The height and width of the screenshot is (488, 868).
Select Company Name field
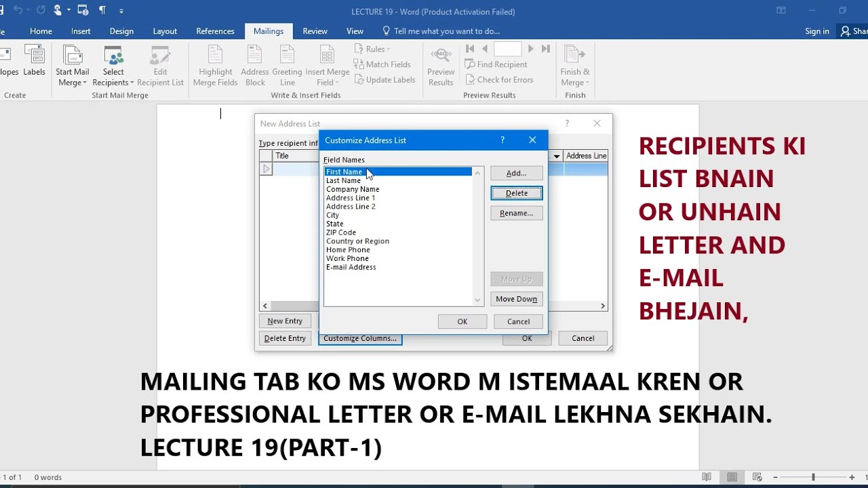click(x=398, y=189)
